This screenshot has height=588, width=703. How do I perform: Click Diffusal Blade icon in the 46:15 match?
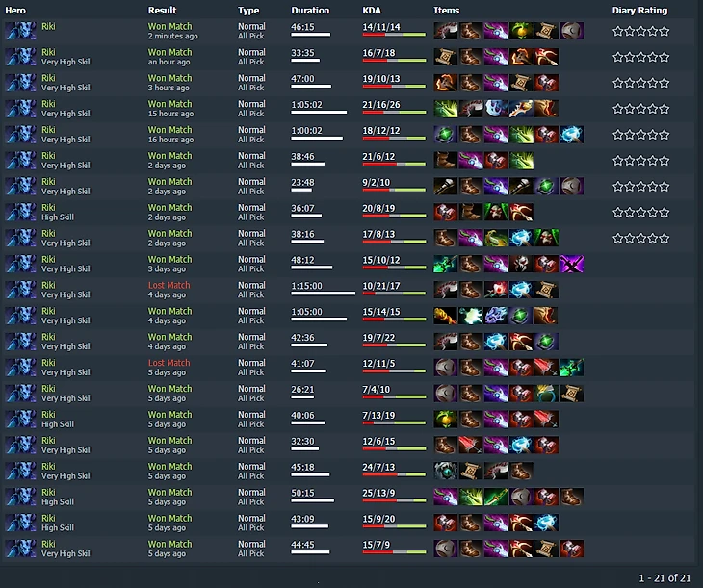(x=496, y=31)
